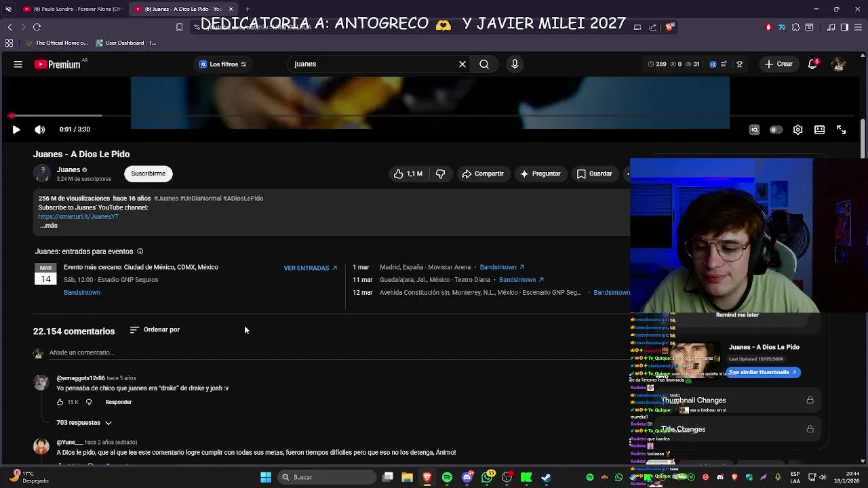
Task: Open The Official Home bookmark
Action: [x=58, y=43]
